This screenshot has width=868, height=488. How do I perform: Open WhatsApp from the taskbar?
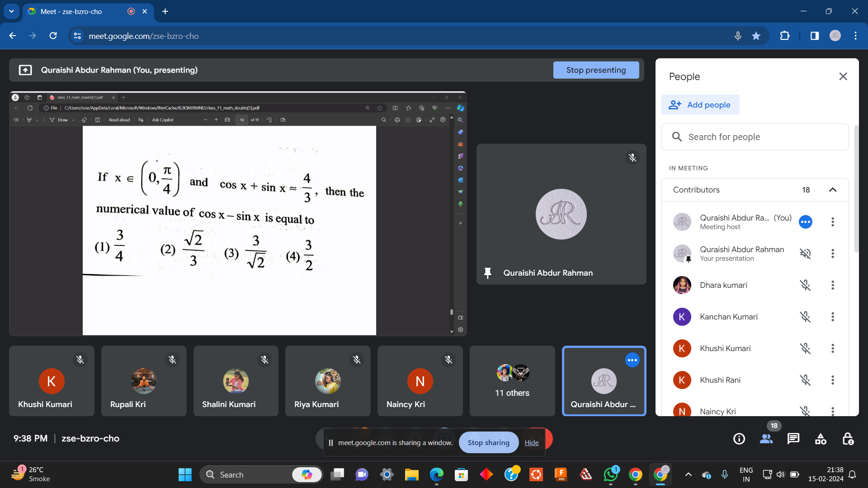pyautogui.click(x=610, y=475)
